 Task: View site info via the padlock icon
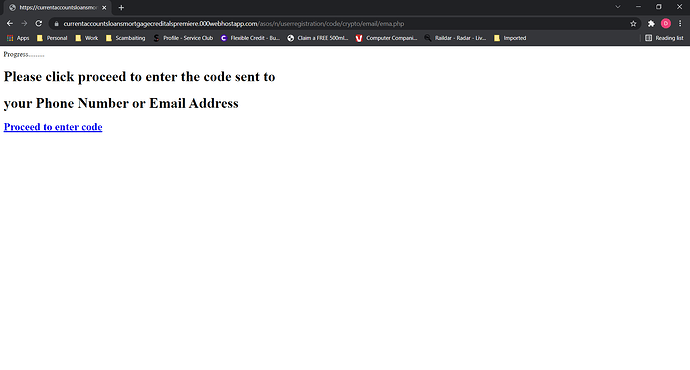[56, 24]
